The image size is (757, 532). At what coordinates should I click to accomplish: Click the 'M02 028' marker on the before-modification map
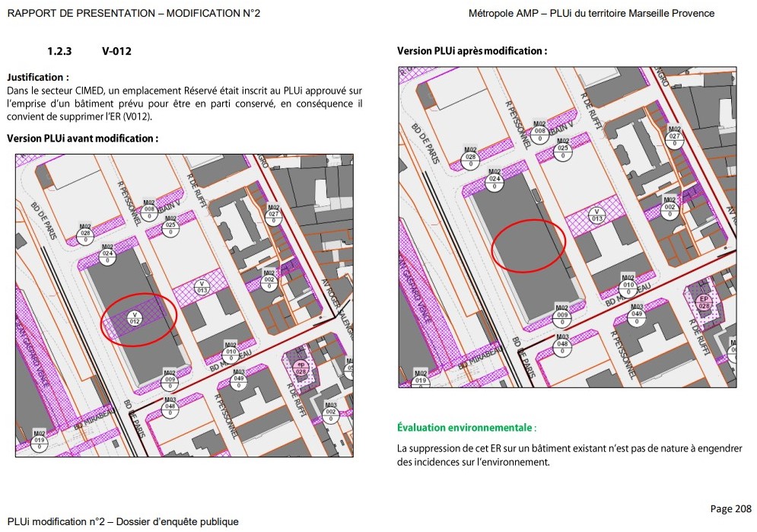[85, 234]
